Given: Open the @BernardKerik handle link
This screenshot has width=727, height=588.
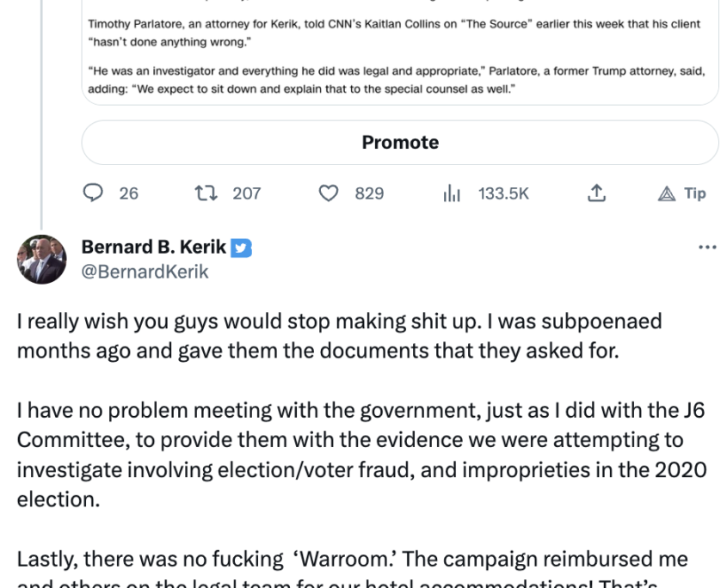Looking at the screenshot, I should point(145,272).
